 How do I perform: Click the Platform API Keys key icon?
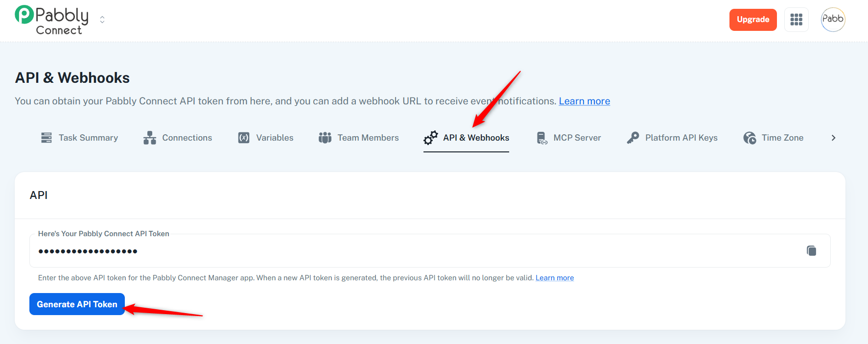633,138
